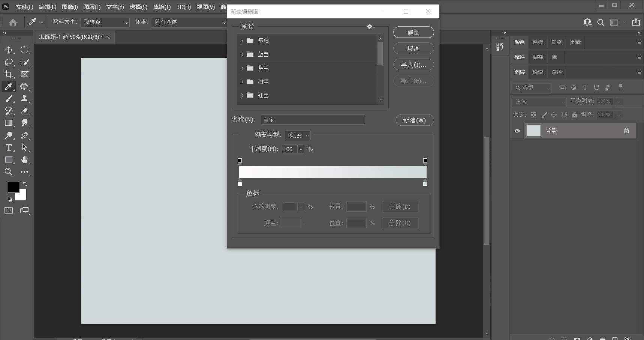Viewport: 644px width, 340px height.
Task: Open the 文件(F) menu
Action: click(24, 7)
